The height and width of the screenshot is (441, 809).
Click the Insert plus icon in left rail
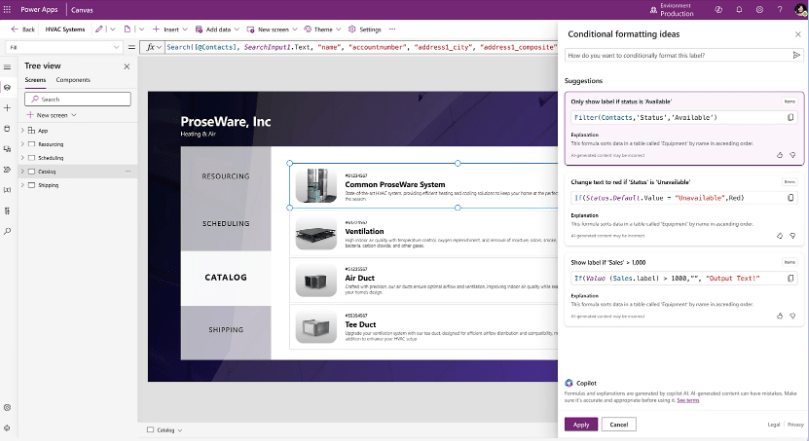pos(7,108)
